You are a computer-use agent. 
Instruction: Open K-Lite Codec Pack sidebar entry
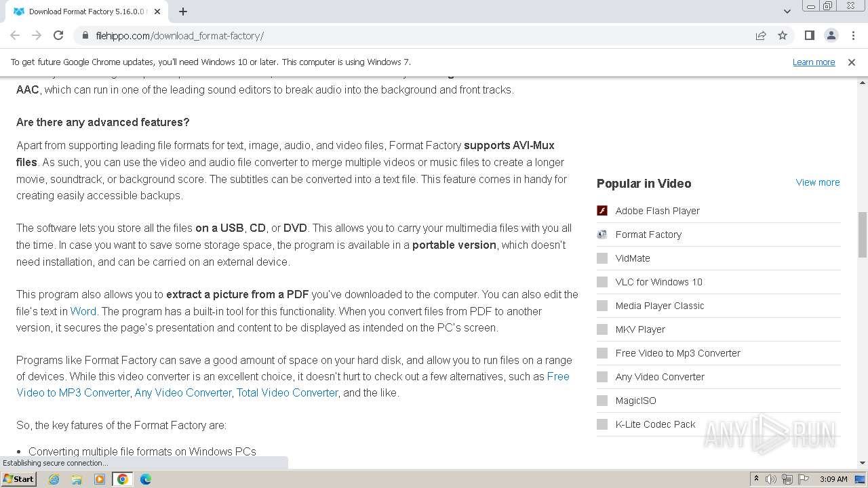coord(656,424)
